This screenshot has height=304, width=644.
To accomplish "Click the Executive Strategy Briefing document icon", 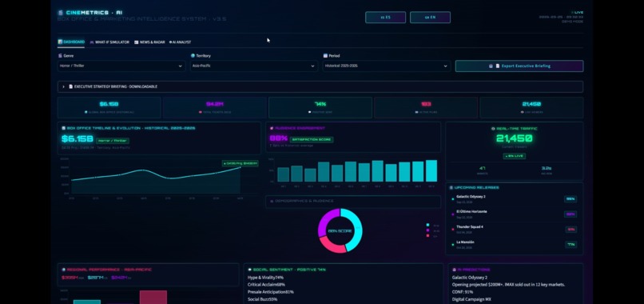I will pyautogui.click(x=70, y=86).
